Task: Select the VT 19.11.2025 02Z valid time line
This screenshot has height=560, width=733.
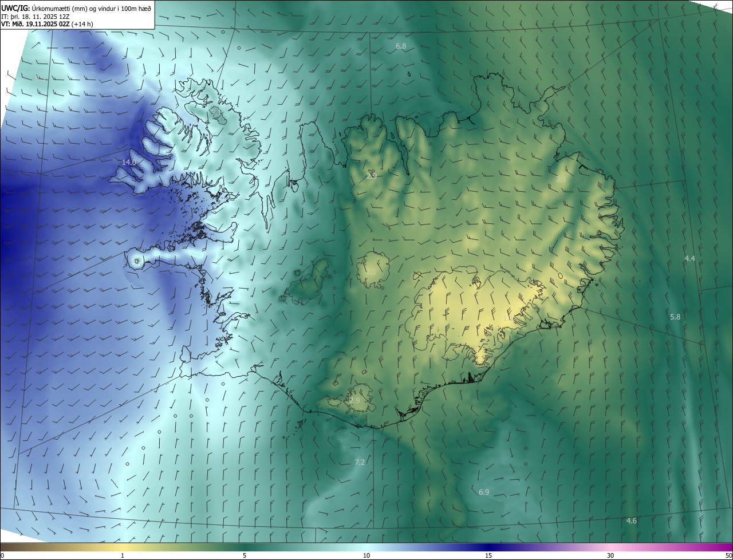Action: [48, 24]
